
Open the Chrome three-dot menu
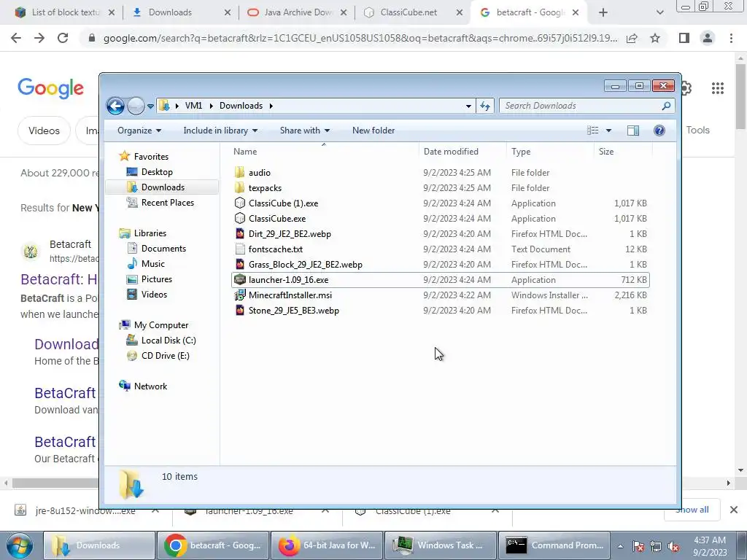tap(731, 38)
